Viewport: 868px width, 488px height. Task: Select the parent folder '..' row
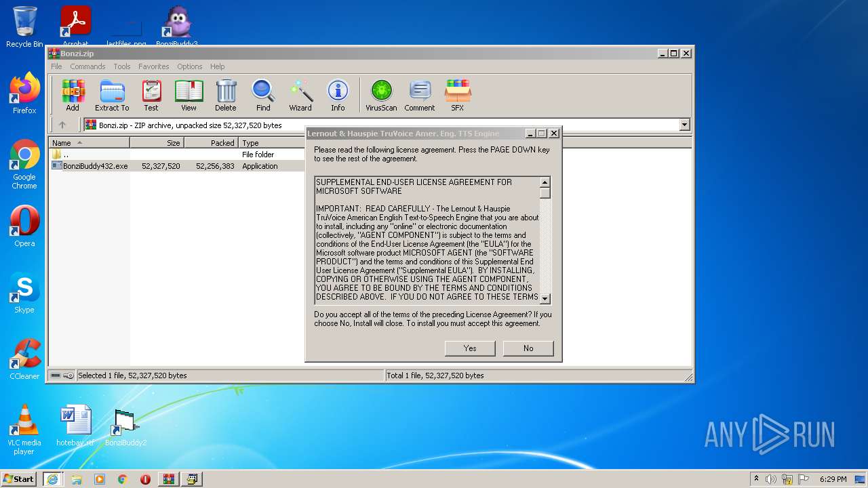click(178, 155)
